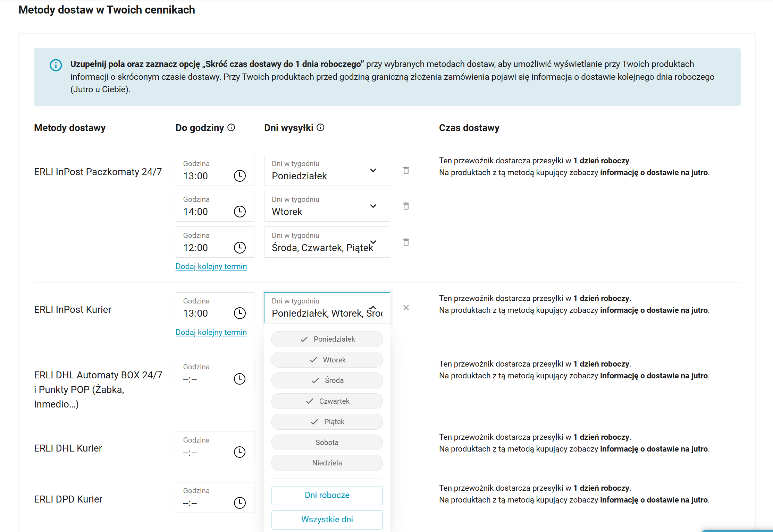Click the Dni robocze preset button
773x532 pixels.
[327, 495]
